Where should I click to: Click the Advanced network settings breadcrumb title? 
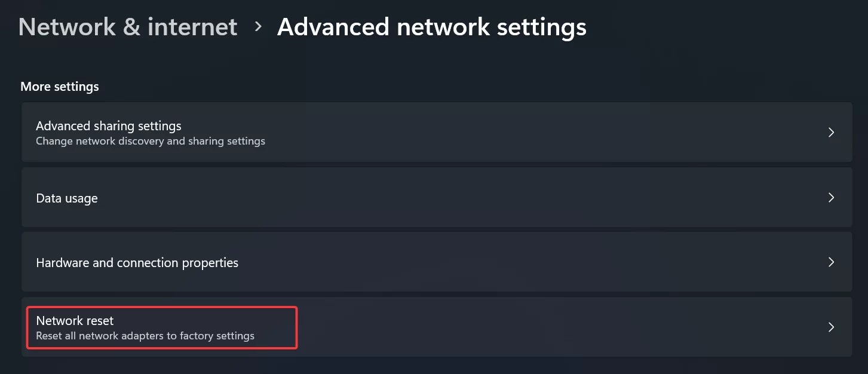(432, 26)
